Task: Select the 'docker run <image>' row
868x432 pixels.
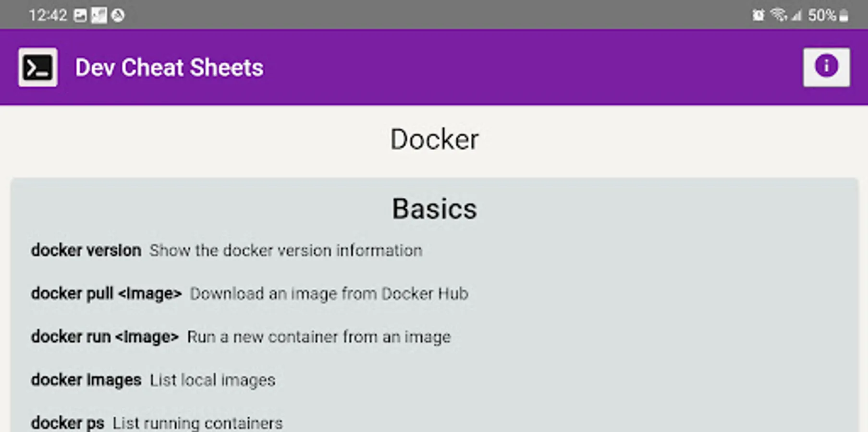Action: [105, 336]
